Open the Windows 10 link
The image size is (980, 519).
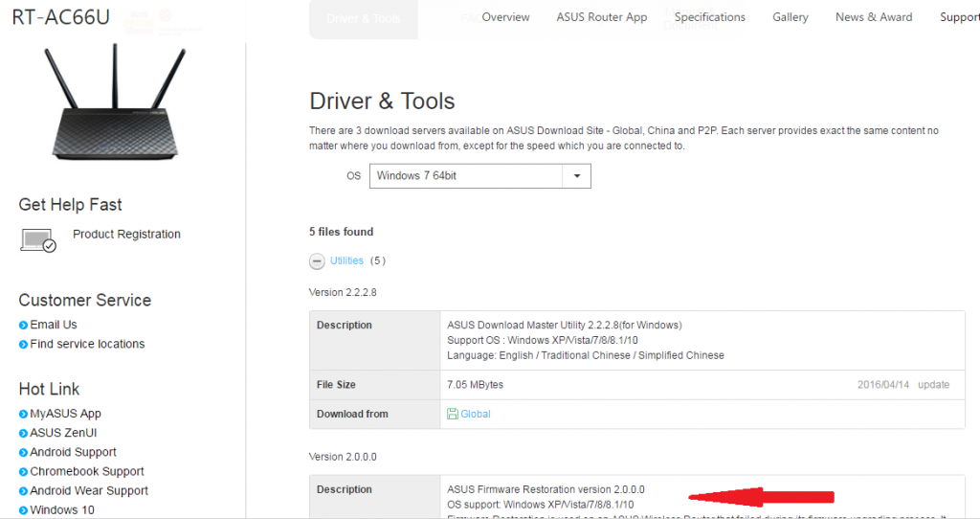pos(62,511)
